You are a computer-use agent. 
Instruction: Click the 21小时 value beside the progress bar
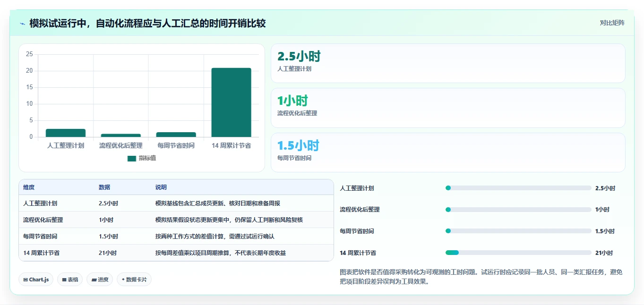pos(604,253)
